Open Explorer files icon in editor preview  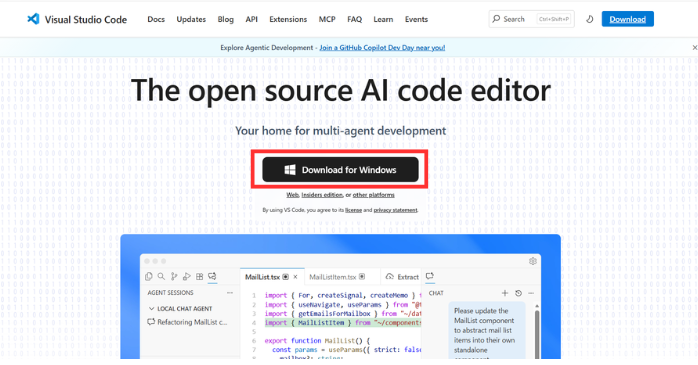coord(149,276)
